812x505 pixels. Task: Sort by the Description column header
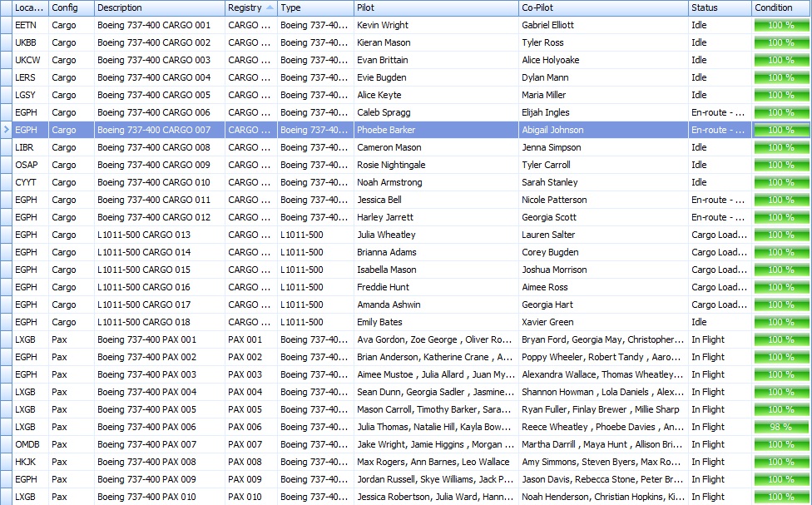(158, 7)
